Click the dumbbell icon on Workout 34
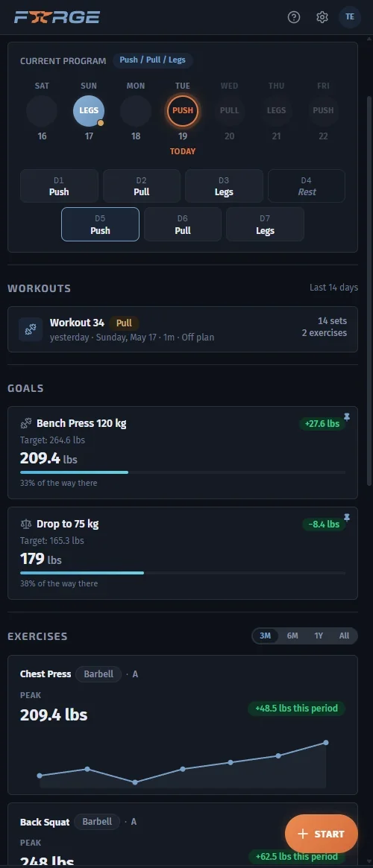Image resolution: width=373 pixels, height=868 pixels. [31, 329]
